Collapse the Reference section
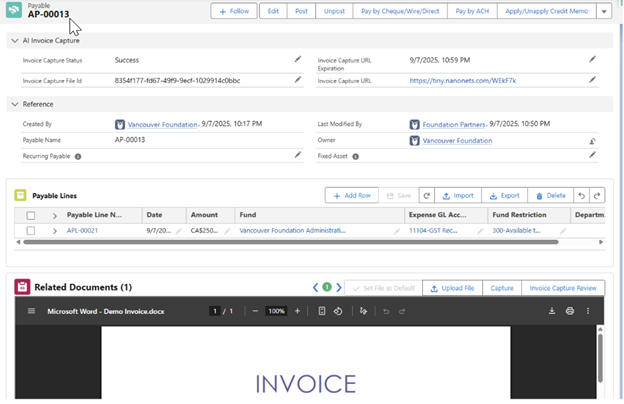Screen dimensions: 624x404 pyautogui.click(x=13, y=104)
